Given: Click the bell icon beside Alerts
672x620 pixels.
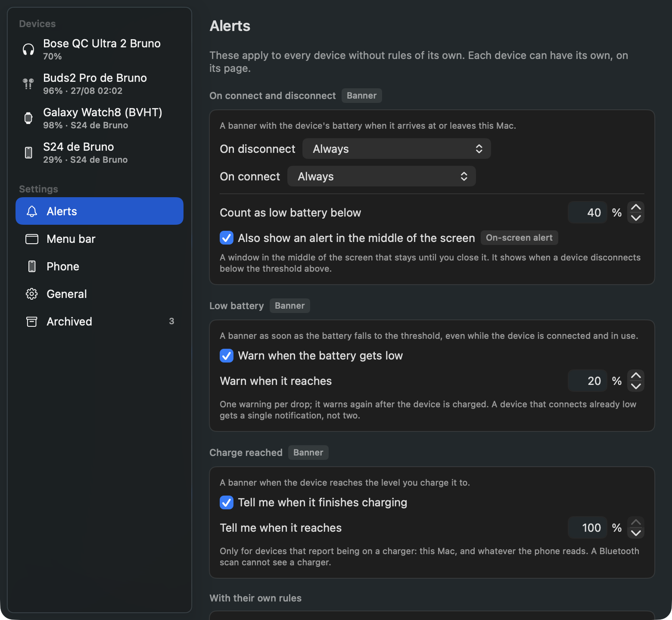Looking at the screenshot, I should pyautogui.click(x=32, y=211).
